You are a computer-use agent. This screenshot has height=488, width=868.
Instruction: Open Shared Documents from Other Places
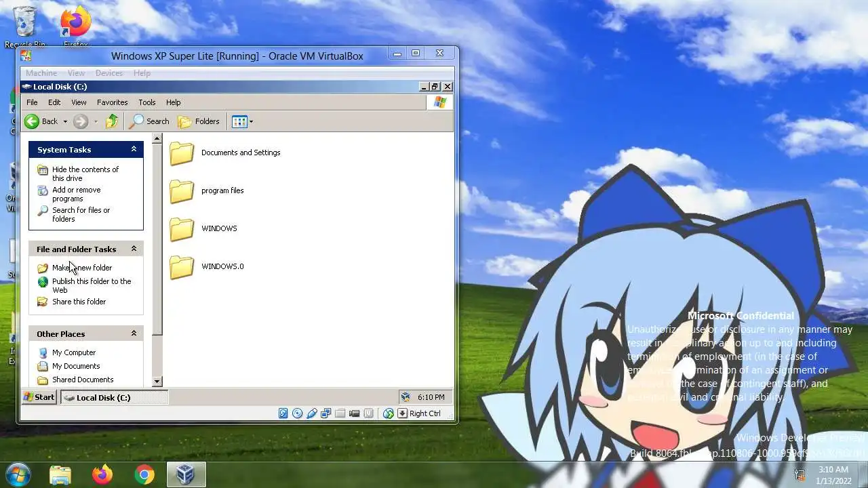83,380
